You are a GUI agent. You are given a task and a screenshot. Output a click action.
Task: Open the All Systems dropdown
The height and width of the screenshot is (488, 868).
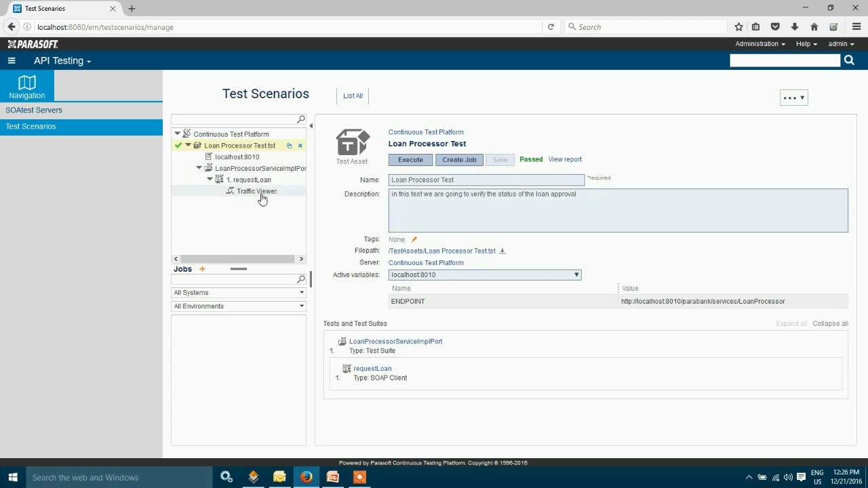(x=239, y=293)
